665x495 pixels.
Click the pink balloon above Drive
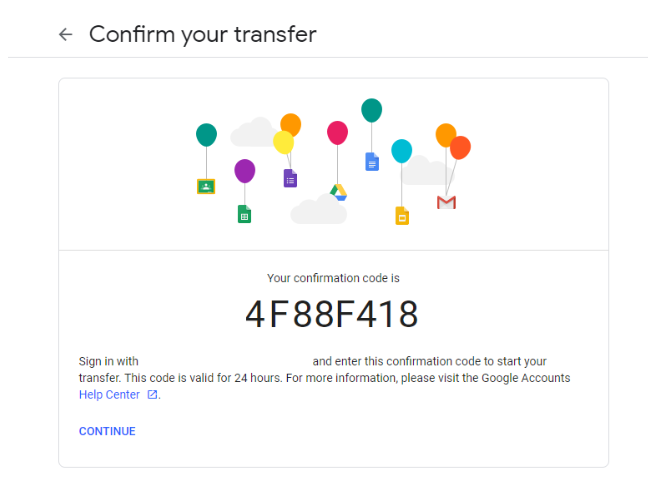(337, 132)
